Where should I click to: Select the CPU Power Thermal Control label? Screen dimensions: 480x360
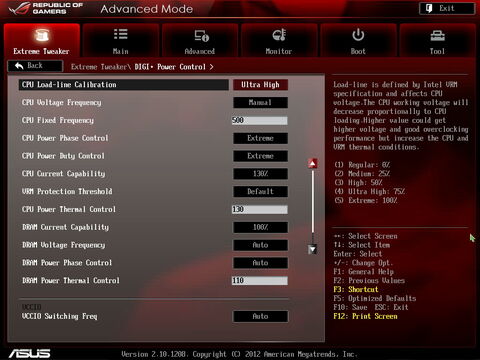coord(69,209)
